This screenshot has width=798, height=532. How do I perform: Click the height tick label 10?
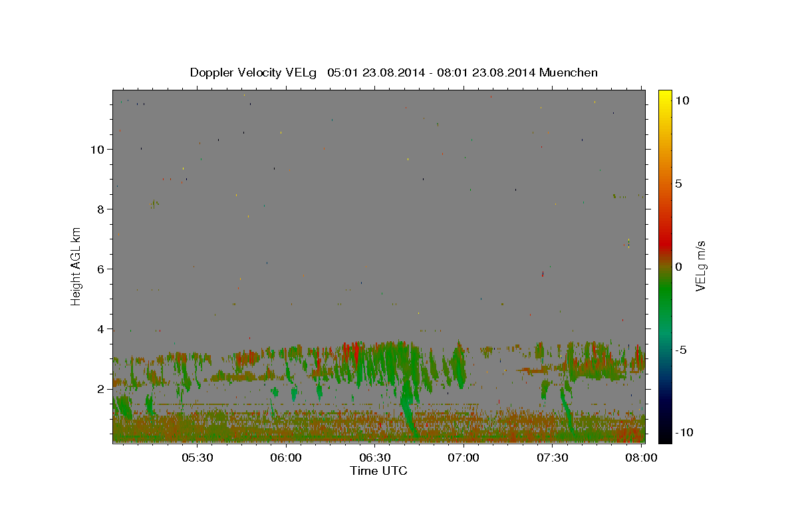click(97, 149)
